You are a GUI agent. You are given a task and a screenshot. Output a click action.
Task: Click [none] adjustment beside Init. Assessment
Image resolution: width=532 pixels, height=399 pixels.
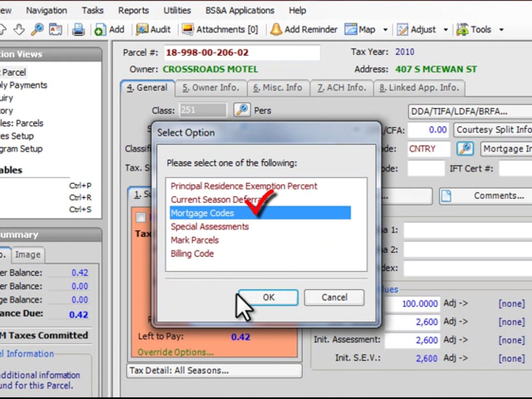click(x=511, y=340)
